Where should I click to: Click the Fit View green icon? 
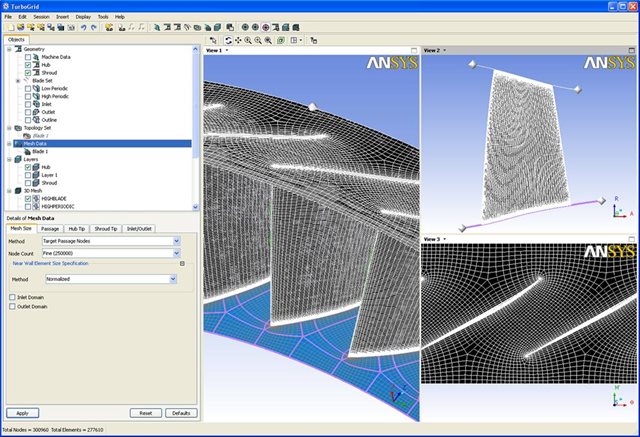coord(280,40)
